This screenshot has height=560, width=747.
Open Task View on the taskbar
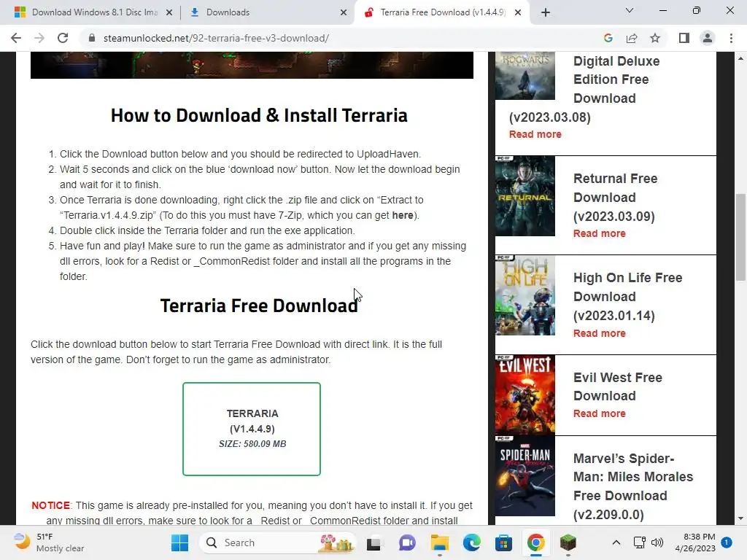373,542
